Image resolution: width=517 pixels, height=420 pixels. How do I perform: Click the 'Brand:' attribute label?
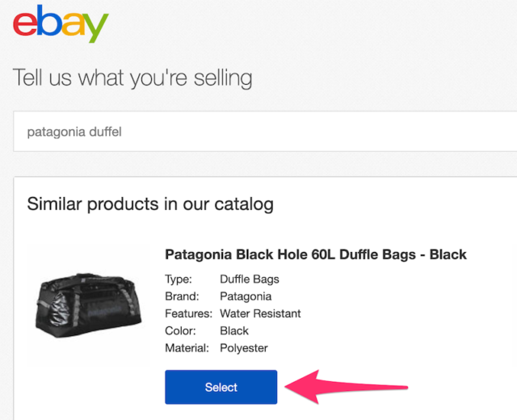click(181, 296)
